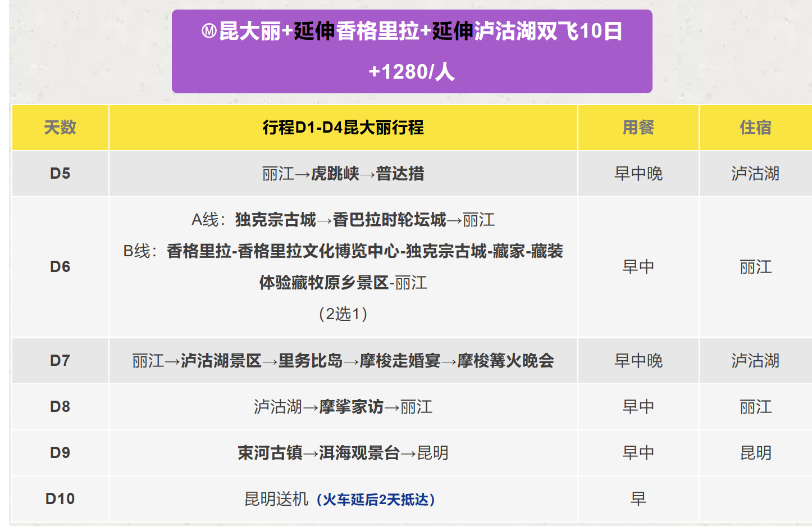Click 普达措 in the D5 itinerary

(400, 174)
